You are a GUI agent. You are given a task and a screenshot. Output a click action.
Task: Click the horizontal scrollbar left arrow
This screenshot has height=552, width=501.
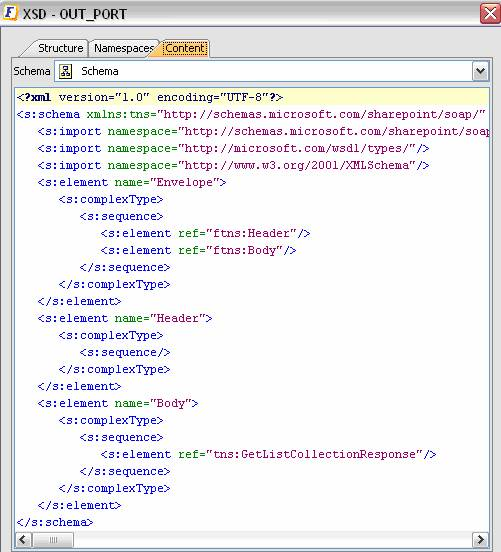[24, 539]
